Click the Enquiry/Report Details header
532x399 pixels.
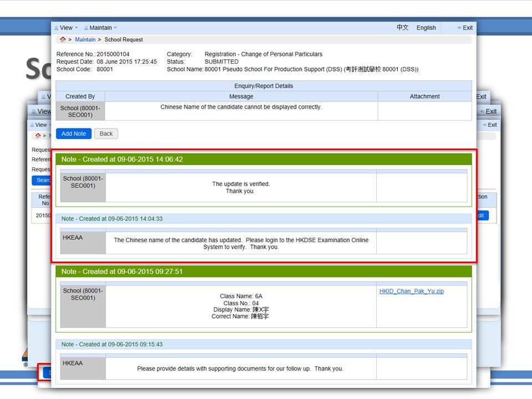264,86
